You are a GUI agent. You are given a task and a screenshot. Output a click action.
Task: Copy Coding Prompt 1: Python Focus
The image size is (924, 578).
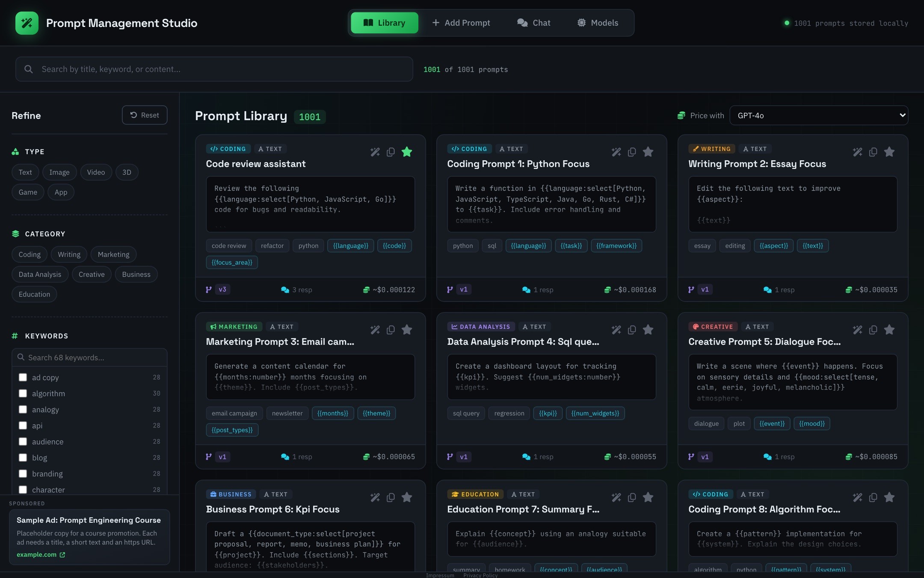pos(632,152)
